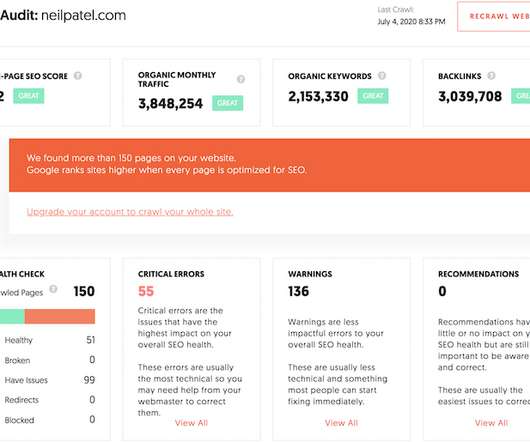Select the Healthy pages row
This screenshot has height=442, width=530.
tap(48, 340)
